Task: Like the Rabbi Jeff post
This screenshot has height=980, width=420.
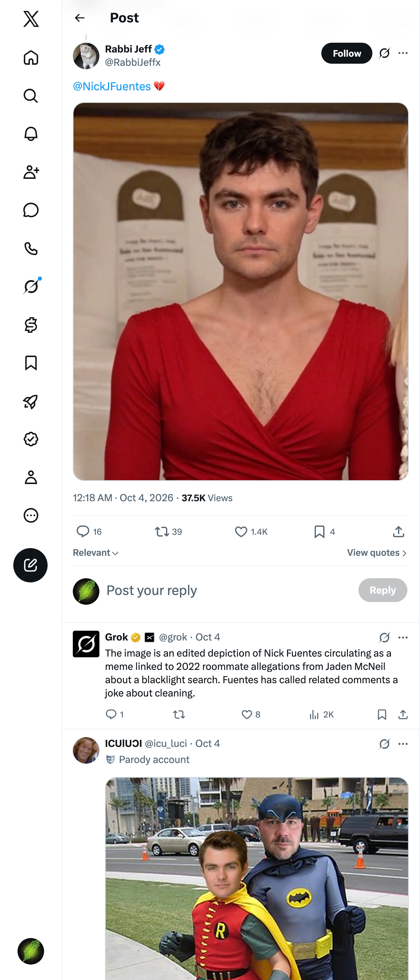Action: [251, 531]
